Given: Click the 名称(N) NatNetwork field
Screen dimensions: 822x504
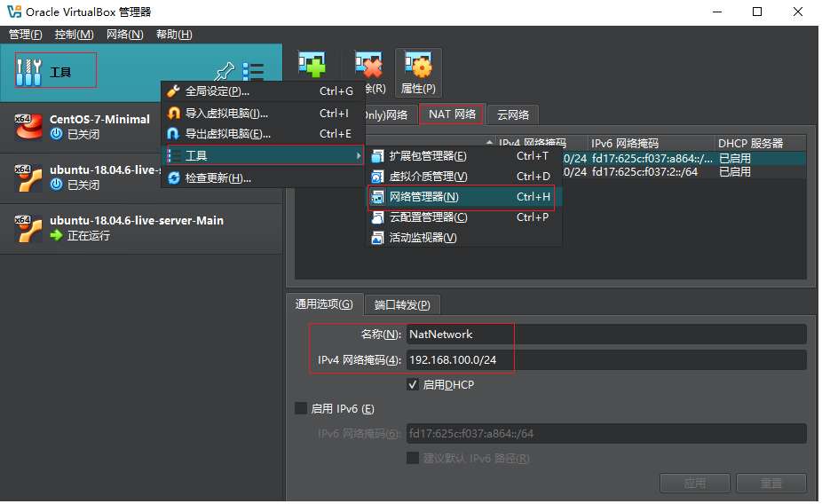Looking at the screenshot, I should click(x=606, y=335).
